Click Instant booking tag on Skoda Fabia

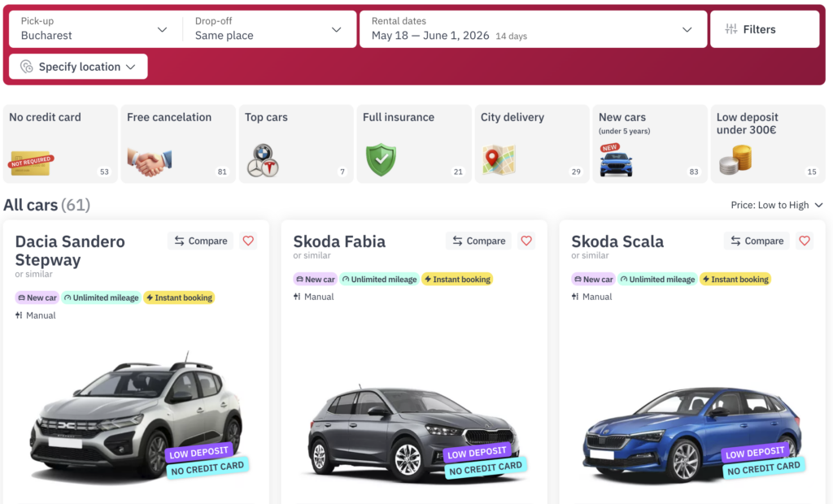coord(457,279)
